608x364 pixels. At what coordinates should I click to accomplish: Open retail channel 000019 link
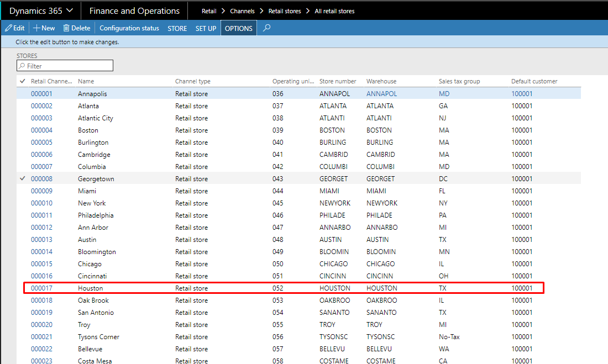(41, 313)
